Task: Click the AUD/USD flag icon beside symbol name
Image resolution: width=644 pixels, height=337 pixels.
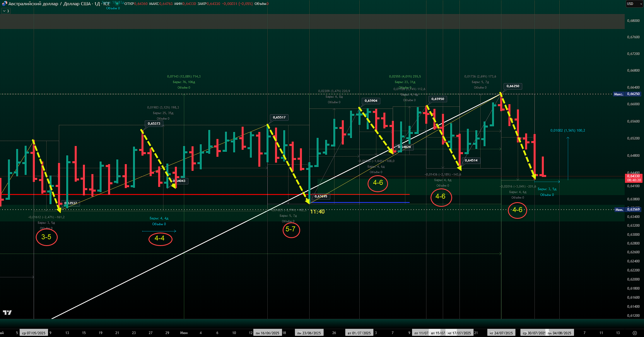Action: pyautogui.click(x=4, y=4)
